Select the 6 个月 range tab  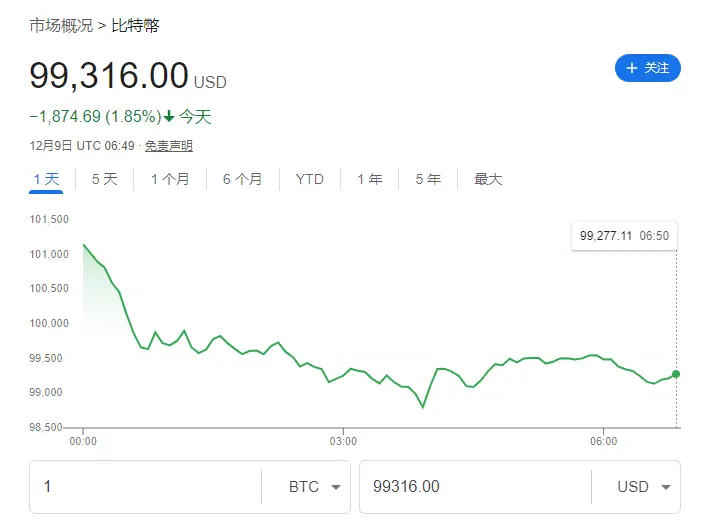pos(242,179)
